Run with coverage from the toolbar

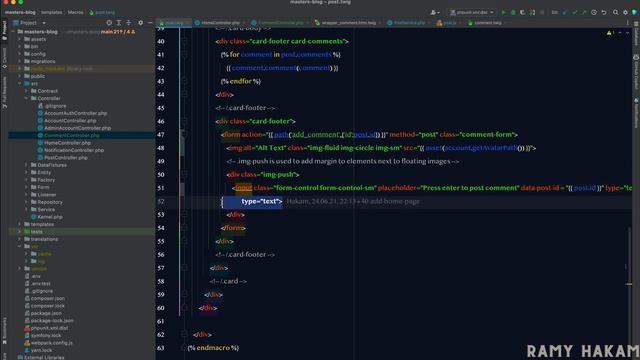click(522, 13)
